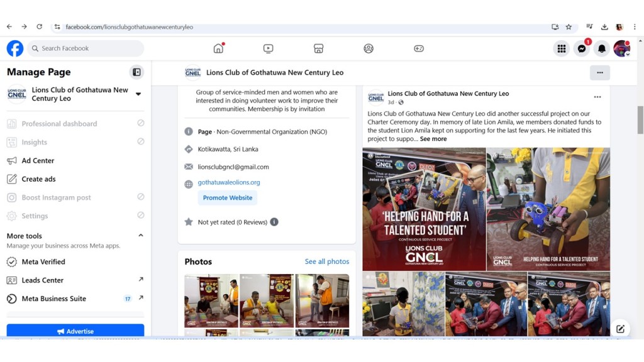Open page Settings in the sidebar

click(x=75, y=216)
